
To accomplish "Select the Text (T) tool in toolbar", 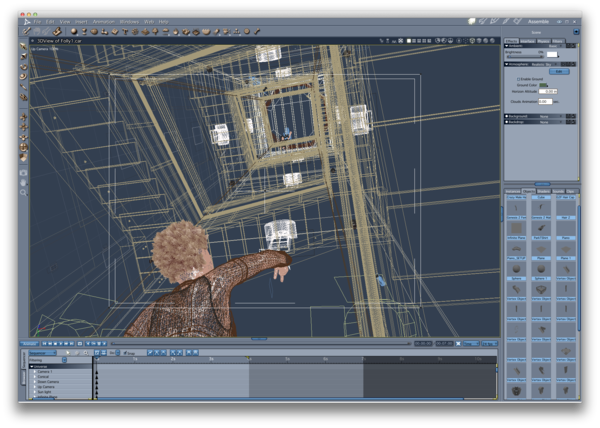I will click(x=125, y=31).
